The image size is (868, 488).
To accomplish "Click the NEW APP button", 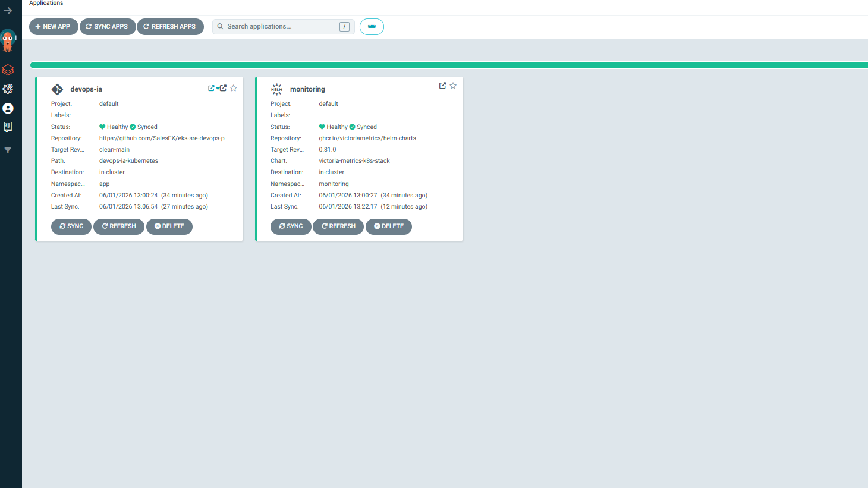I will pyautogui.click(x=54, y=27).
